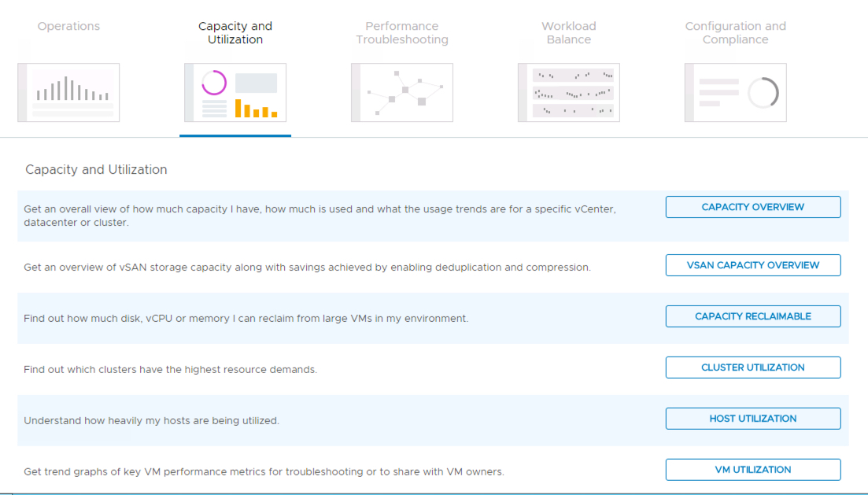This screenshot has width=868, height=495.
Task: Click the Performance Troubleshooting network graph icon
Action: tap(402, 93)
